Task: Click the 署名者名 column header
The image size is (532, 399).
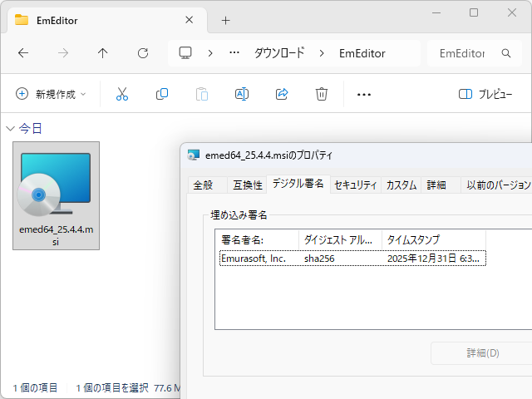Action: coord(257,240)
